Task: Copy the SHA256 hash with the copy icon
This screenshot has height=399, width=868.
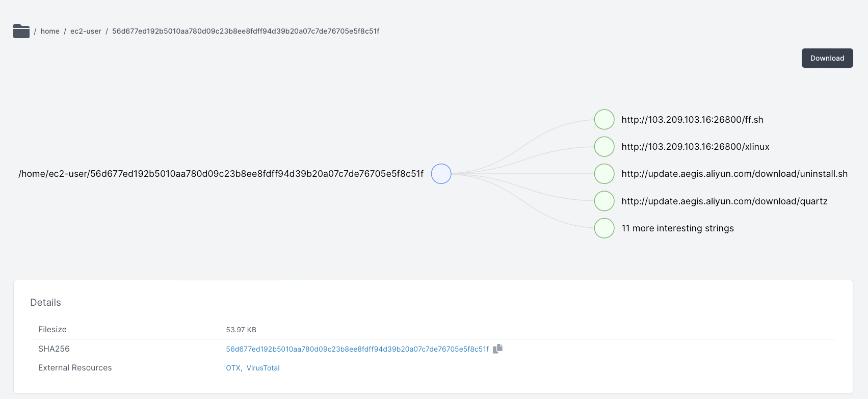Action: pyautogui.click(x=497, y=349)
